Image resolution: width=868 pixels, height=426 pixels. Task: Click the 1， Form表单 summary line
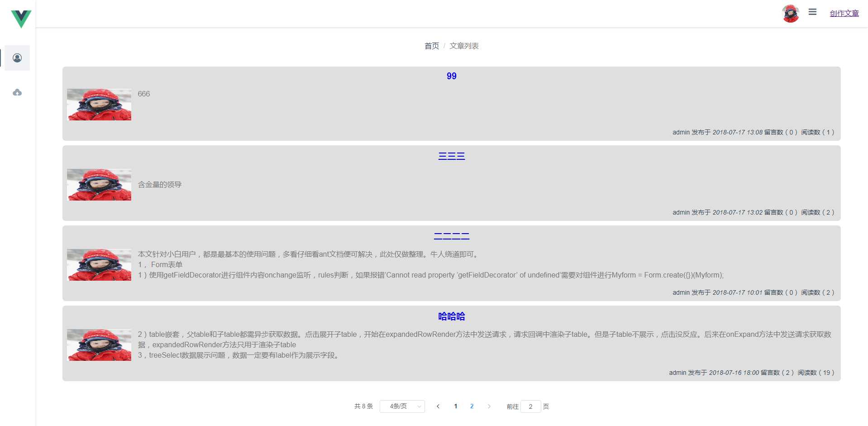[160, 265]
